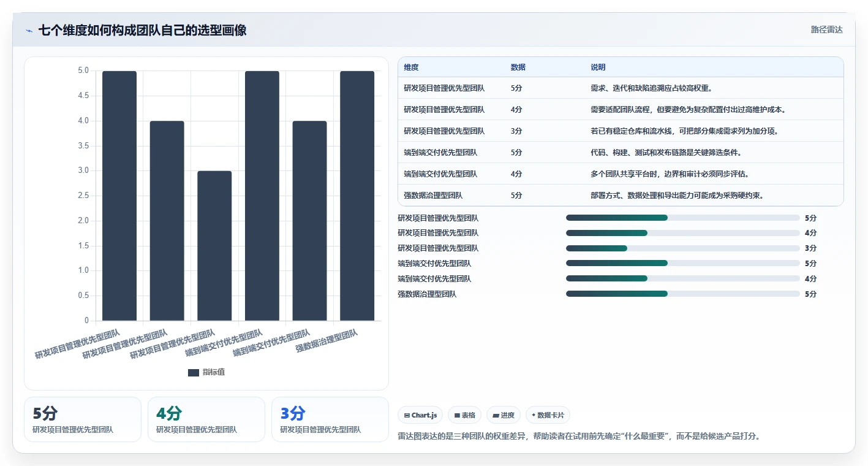Click the 强数据治理型团队 x-axis label
This screenshot has height=466, width=868.
coord(327,340)
